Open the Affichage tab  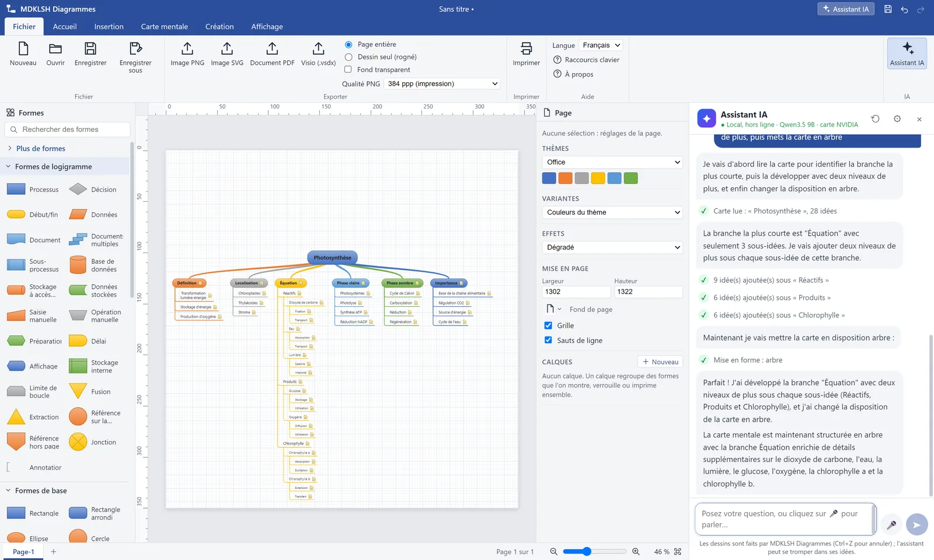[267, 27]
